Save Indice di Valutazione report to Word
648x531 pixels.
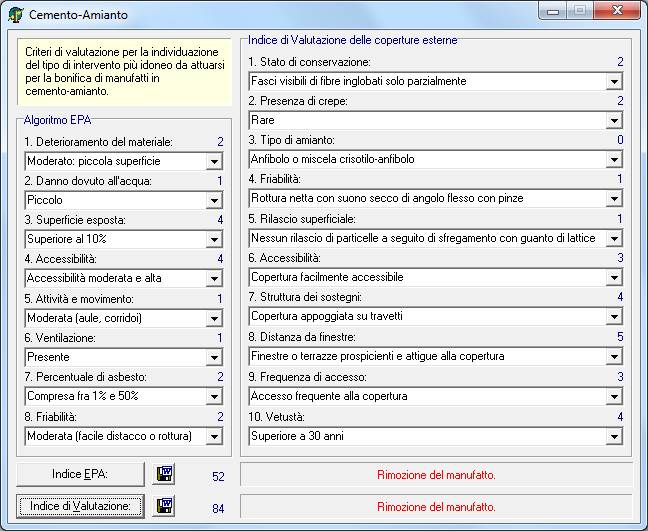pos(164,506)
